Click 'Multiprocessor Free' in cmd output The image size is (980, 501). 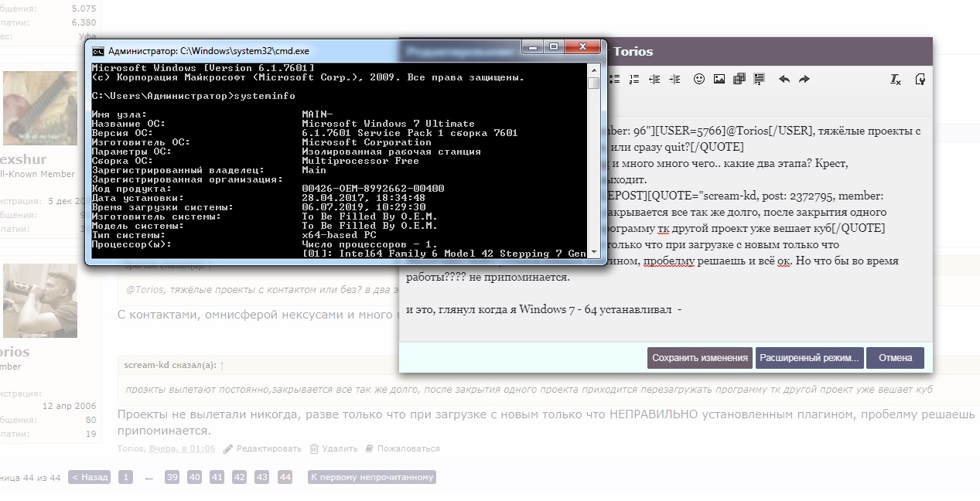pyautogui.click(x=360, y=161)
